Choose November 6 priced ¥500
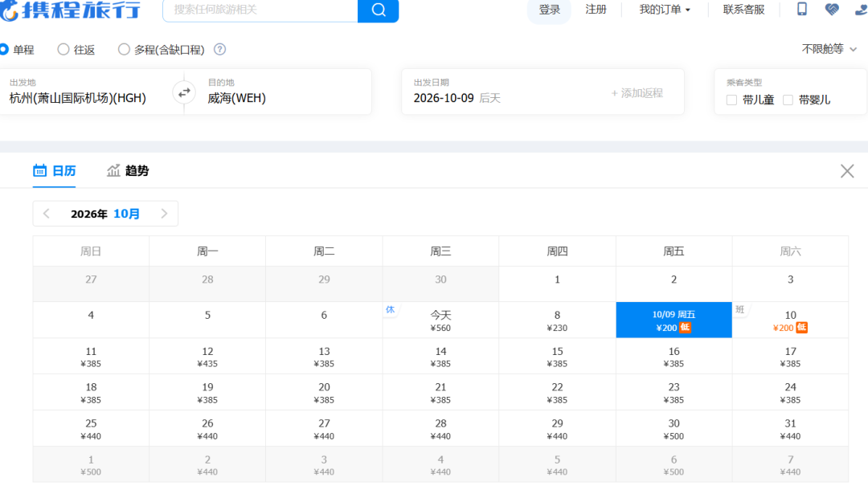 click(x=674, y=464)
